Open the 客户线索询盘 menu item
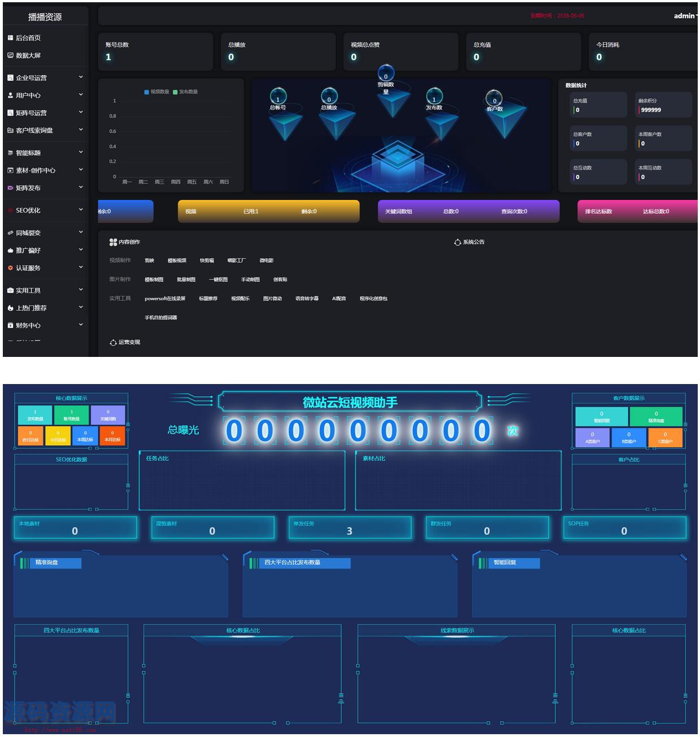Viewport: 700px width, 737px height. pos(34,130)
